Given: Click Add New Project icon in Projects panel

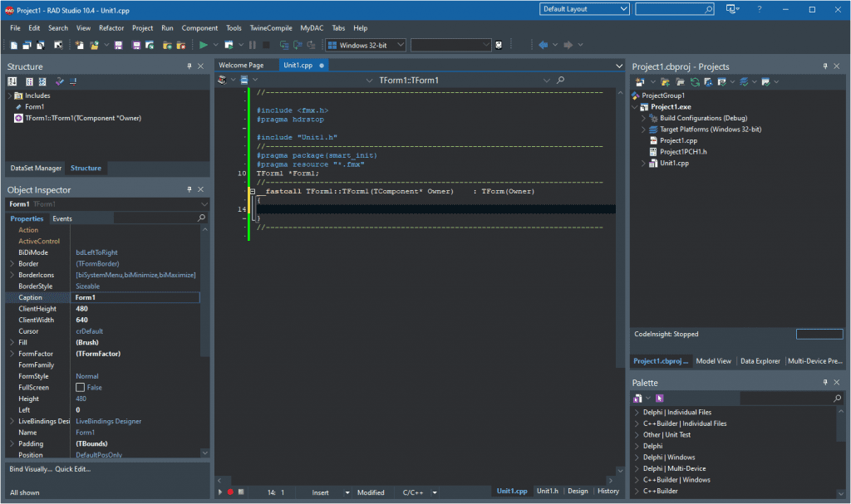Looking at the screenshot, I should click(640, 82).
